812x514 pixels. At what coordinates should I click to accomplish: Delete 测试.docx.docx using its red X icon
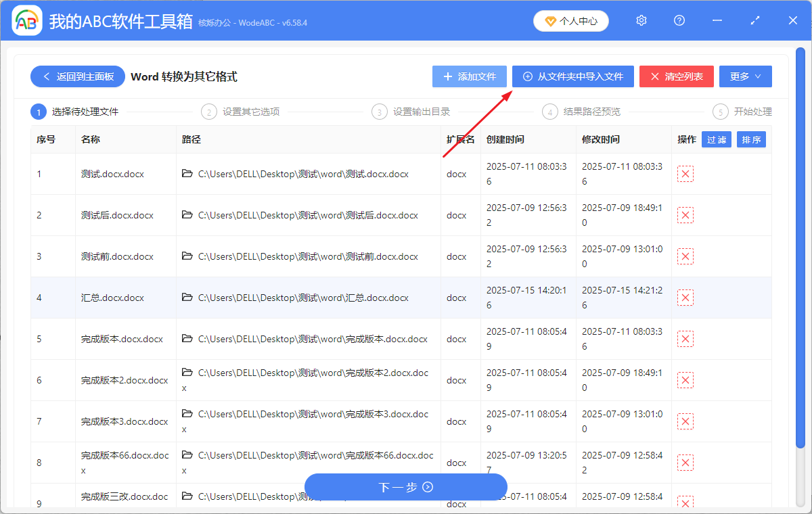[x=685, y=174]
